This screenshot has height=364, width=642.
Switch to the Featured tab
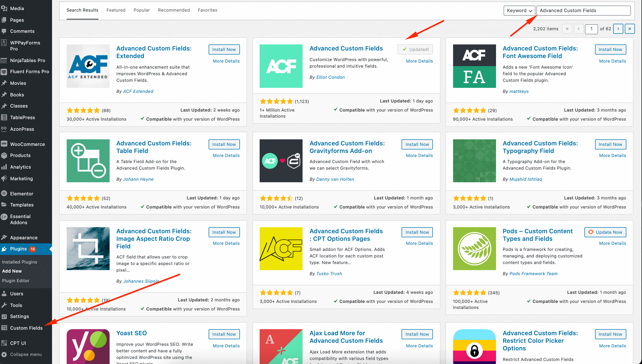(116, 10)
